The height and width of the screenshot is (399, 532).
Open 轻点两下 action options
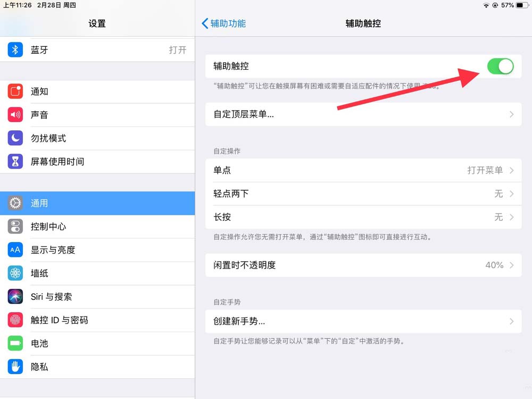tap(363, 194)
